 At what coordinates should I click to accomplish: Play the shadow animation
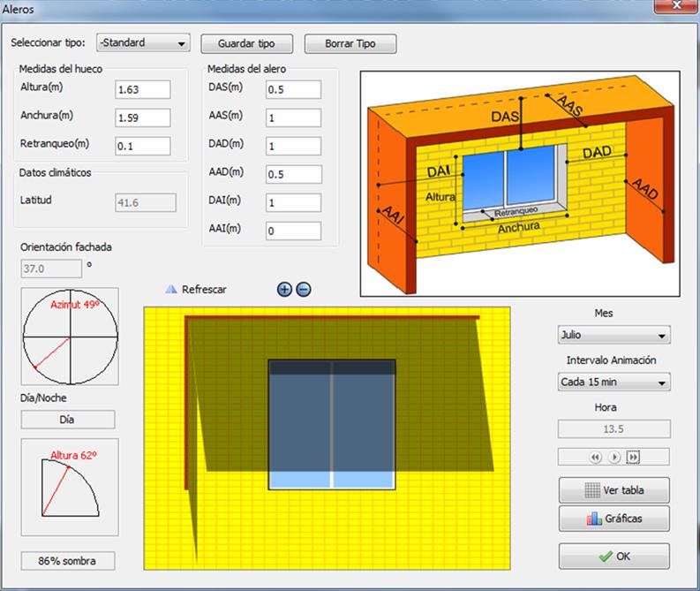[x=614, y=457]
